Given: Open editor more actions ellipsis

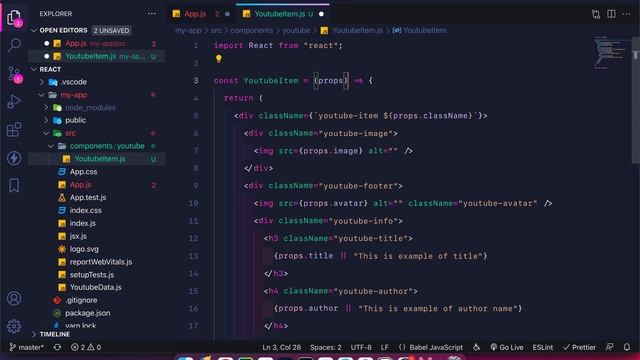Looking at the screenshot, I should tap(626, 14).
